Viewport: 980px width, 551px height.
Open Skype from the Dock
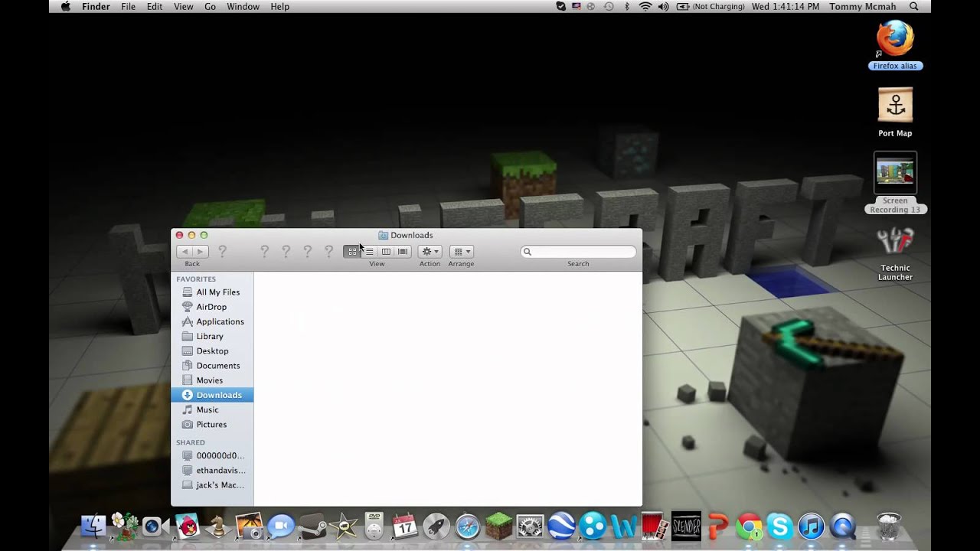[x=780, y=527]
